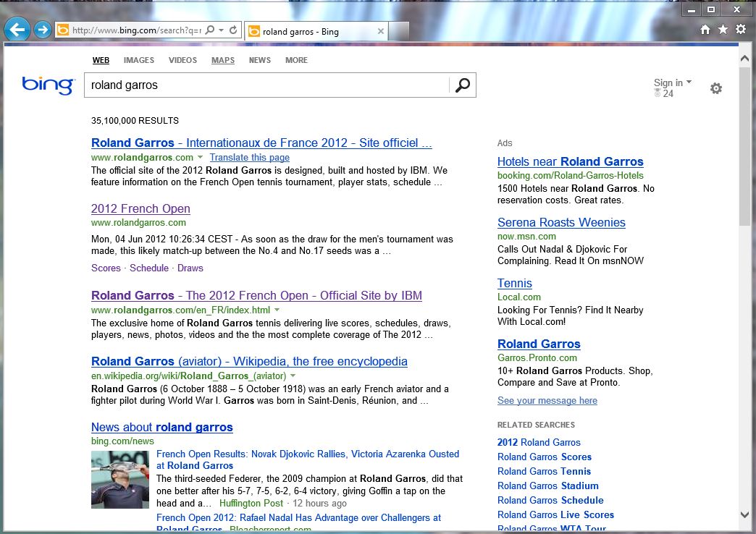This screenshot has width=756, height=534.
Task: Switch to the WEB search tab
Action: point(101,60)
